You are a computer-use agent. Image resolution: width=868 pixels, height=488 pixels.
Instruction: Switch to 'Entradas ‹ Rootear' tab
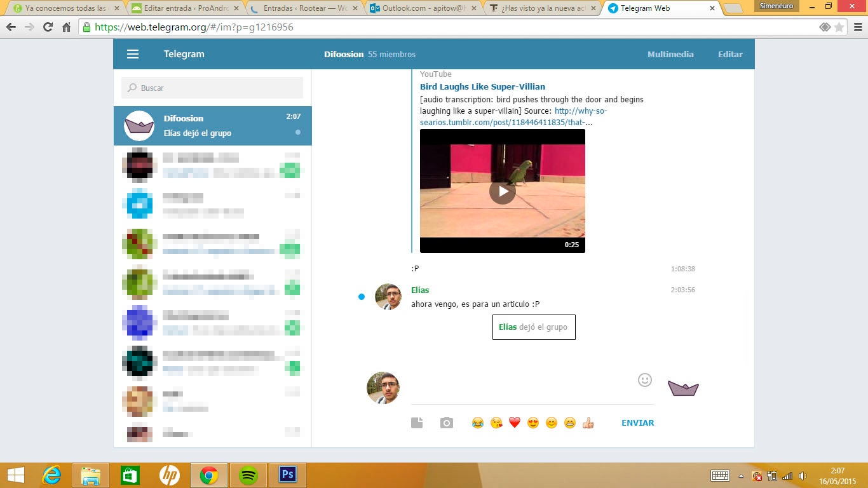pos(303,9)
